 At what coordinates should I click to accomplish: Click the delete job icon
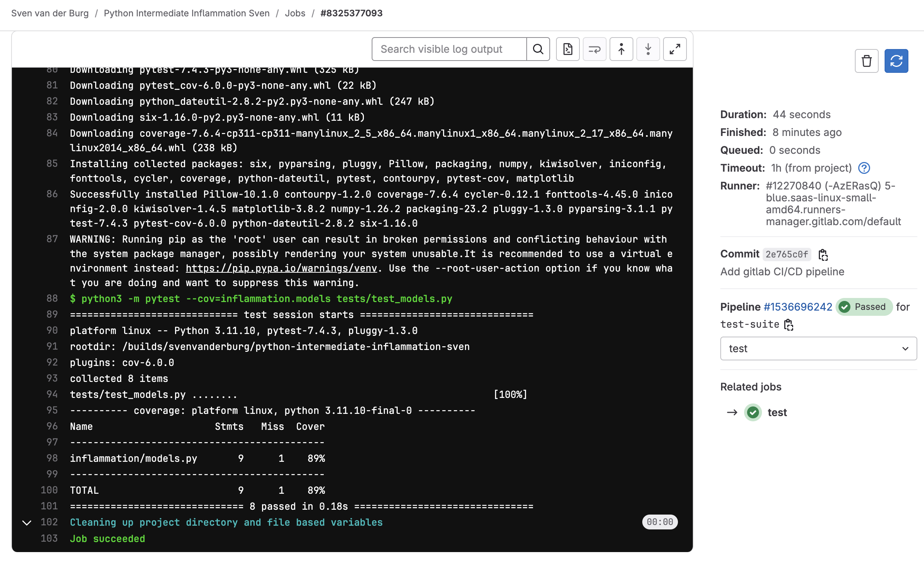pyautogui.click(x=867, y=61)
